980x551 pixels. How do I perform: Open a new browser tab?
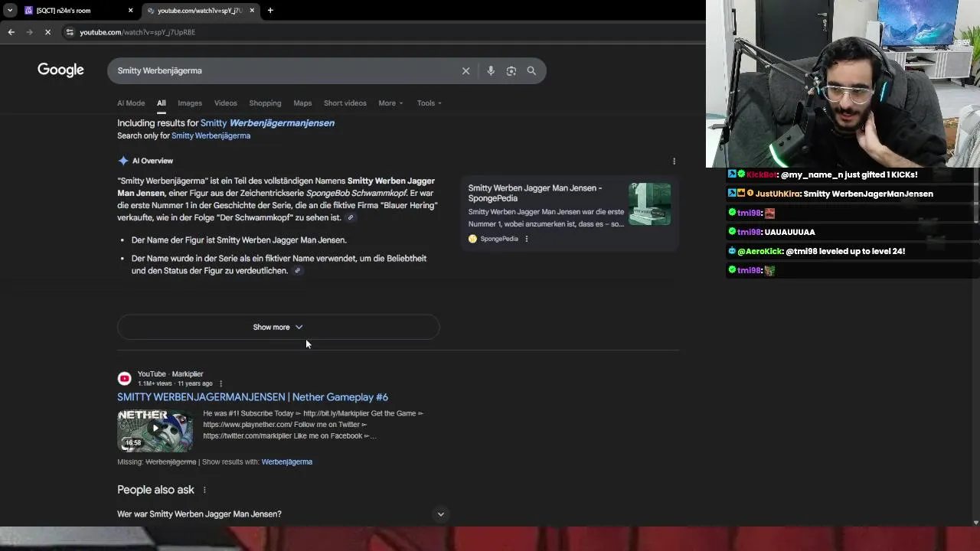coord(270,11)
